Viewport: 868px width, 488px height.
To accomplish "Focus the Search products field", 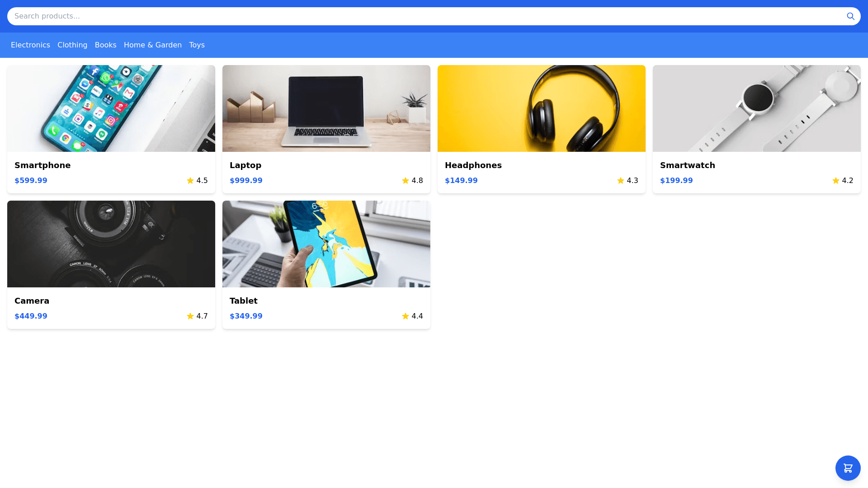I will point(425,16).
